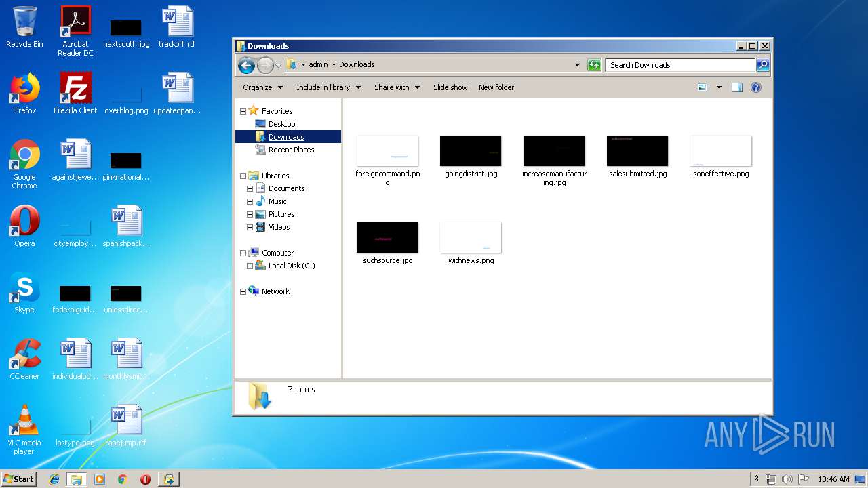Screen dimensions: 868x488
Task: Click the Back navigation arrow in Explorer
Action: point(246,65)
